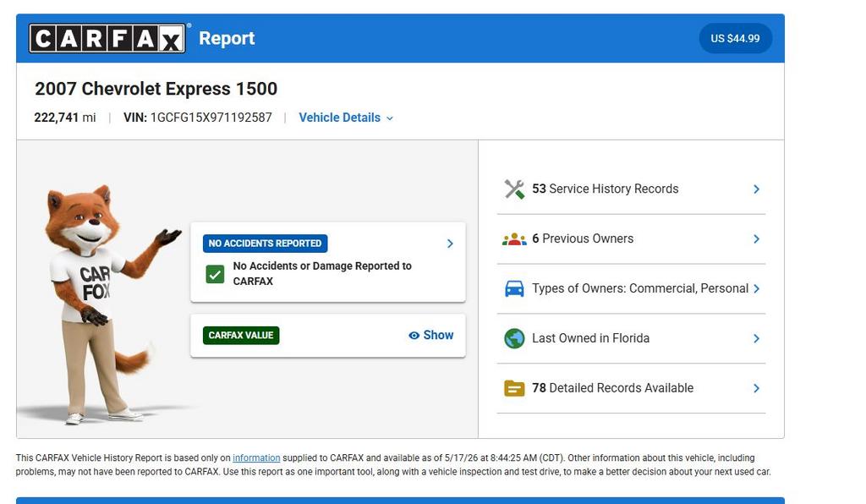Click 6 Previous Owners text
This screenshot has height=504, width=866.
point(583,238)
